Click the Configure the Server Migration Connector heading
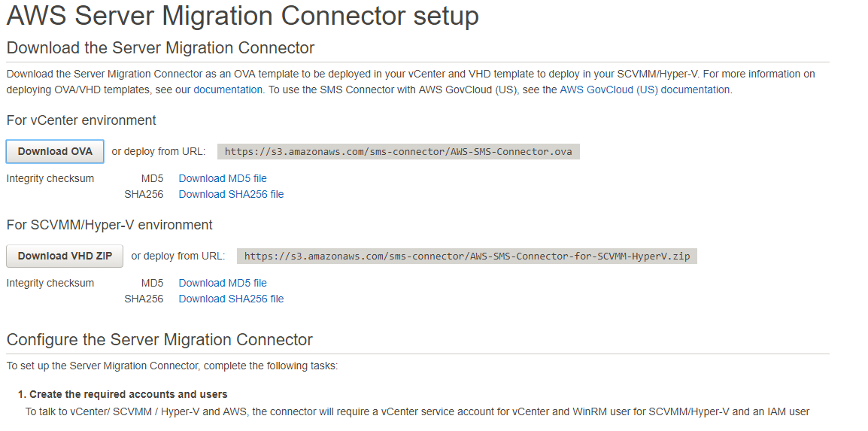 point(159,339)
